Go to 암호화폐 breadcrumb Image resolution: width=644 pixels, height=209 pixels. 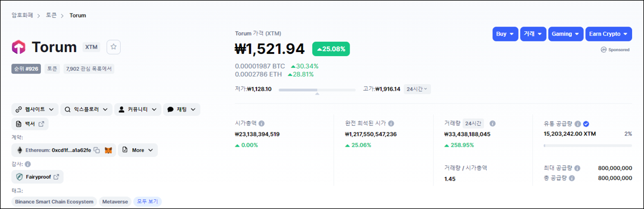point(22,15)
